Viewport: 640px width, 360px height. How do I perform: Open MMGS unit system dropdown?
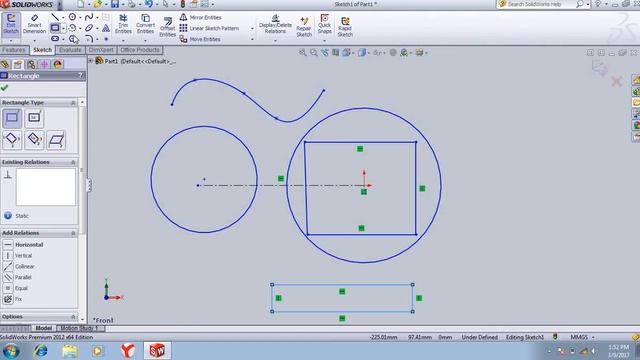point(593,337)
